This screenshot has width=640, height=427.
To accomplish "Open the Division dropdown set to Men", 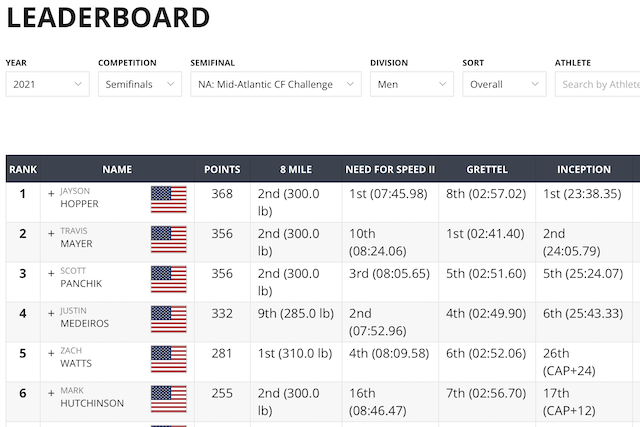I will tap(412, 84).
